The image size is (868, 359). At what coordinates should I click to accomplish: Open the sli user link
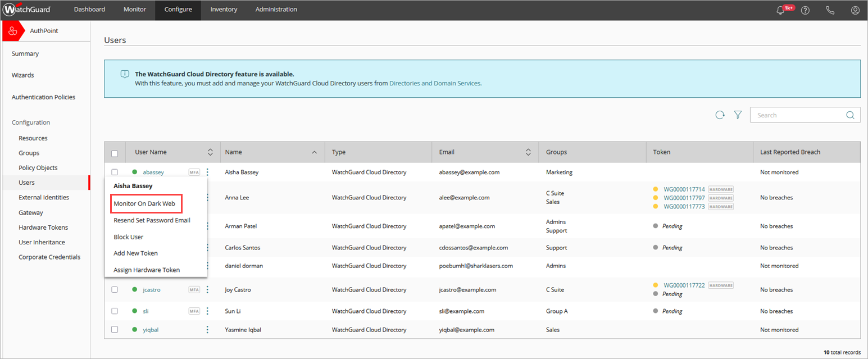(x=146, y=311)
